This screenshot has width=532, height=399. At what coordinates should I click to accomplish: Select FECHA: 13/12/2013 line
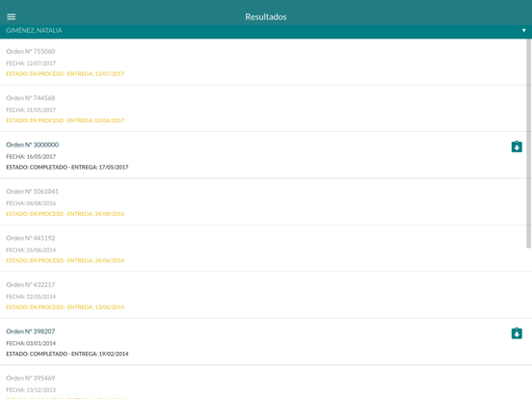(31, 389)
